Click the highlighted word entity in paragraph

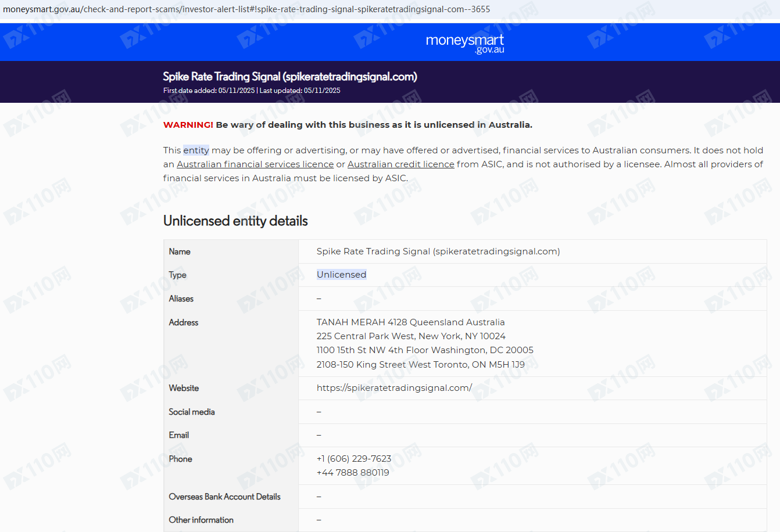[x=196, y=150]
